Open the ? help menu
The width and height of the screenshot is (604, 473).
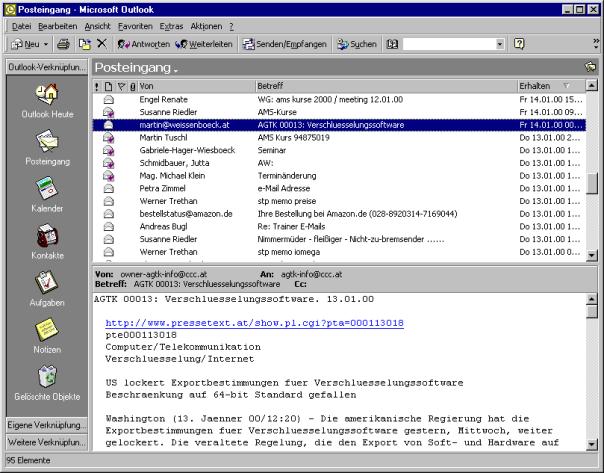click(x=232, y=27)
